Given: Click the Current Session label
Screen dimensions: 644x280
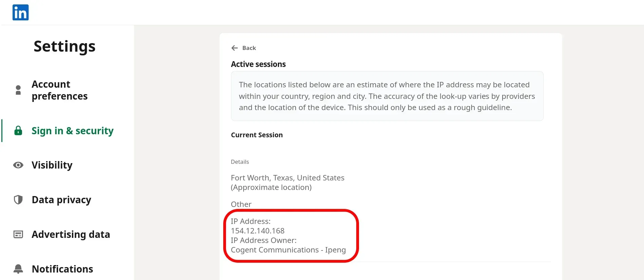Looking at the screenshot, I should [x=257, y=135].
